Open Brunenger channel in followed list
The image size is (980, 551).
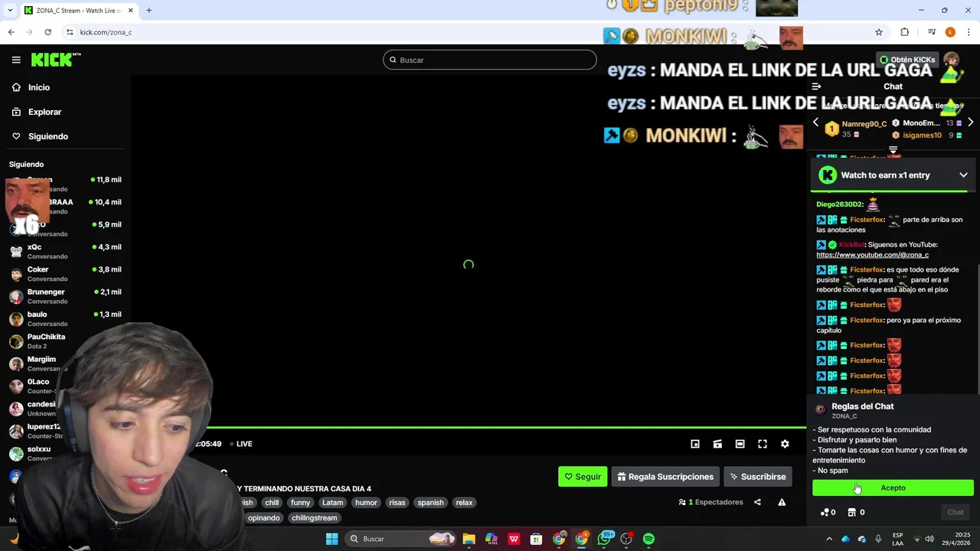point(65,296)
